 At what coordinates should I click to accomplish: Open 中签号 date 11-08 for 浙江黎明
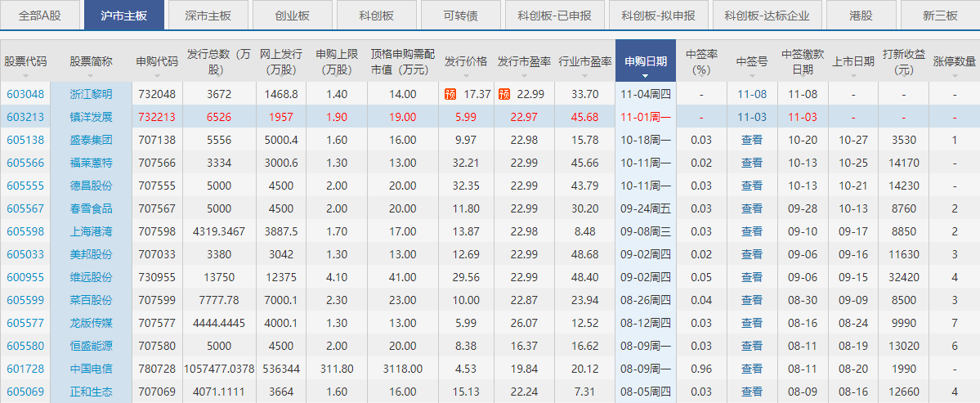click(752, 94)
